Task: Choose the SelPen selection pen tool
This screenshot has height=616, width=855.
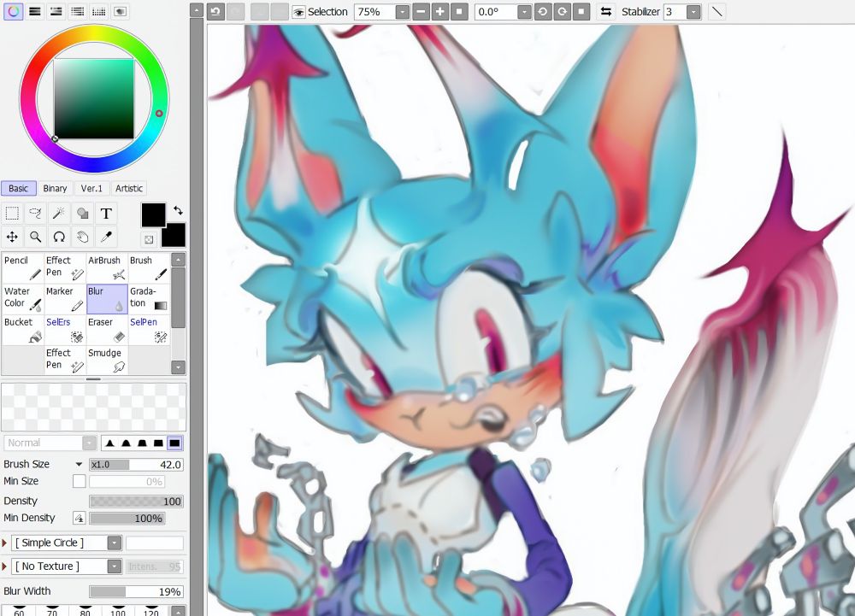Action: coord(149,330)
